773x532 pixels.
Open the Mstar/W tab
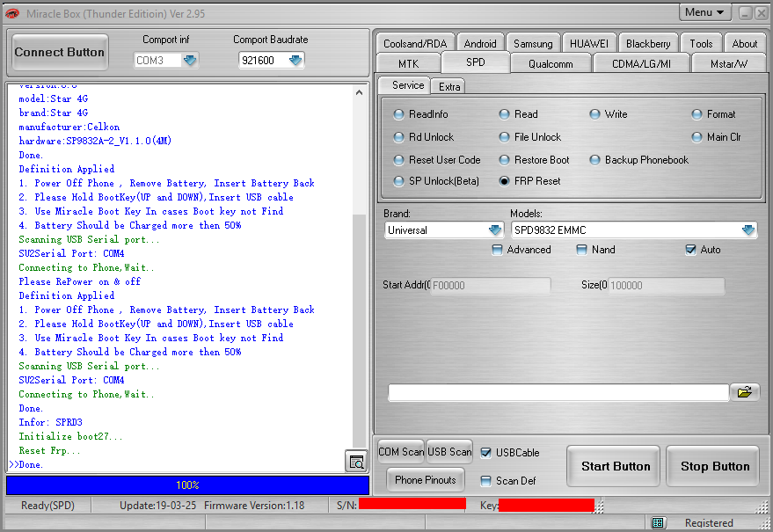729,63
